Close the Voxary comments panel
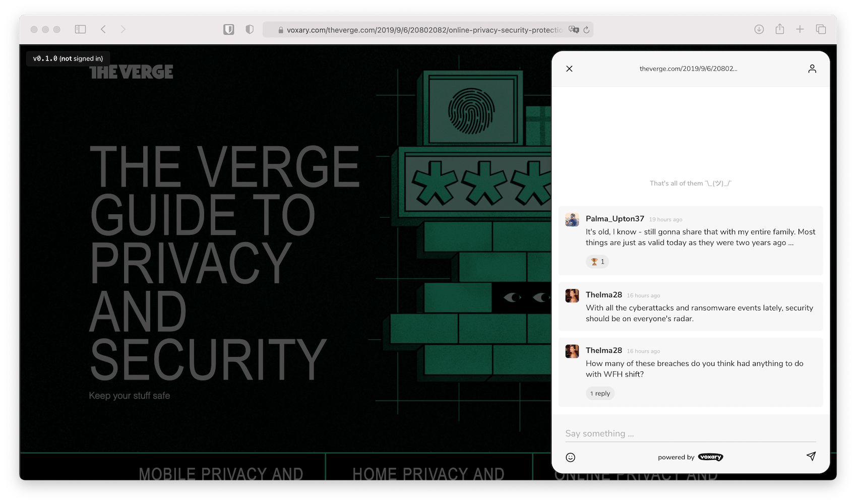The image size is (856, 504). pyautogui.click(x=569, y=69)
